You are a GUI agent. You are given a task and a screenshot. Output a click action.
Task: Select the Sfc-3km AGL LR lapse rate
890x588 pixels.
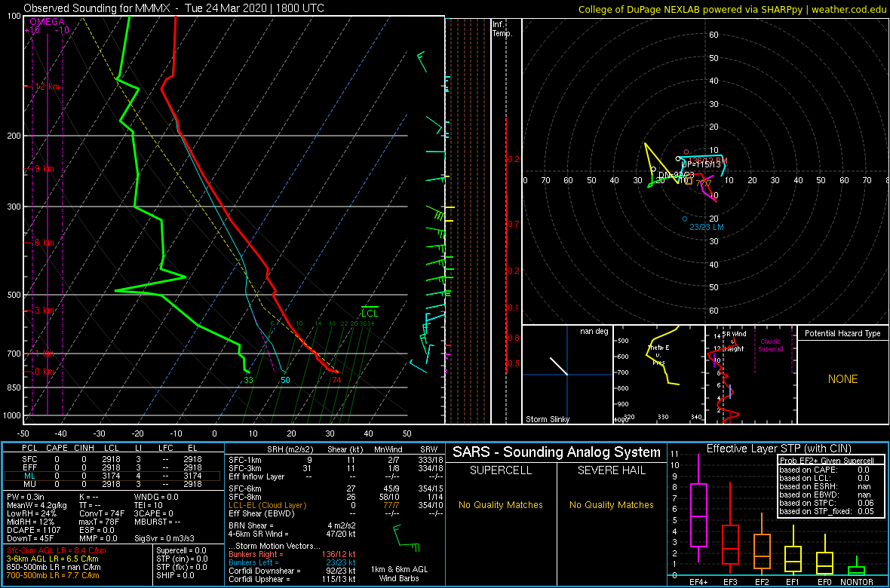(57, 550)
